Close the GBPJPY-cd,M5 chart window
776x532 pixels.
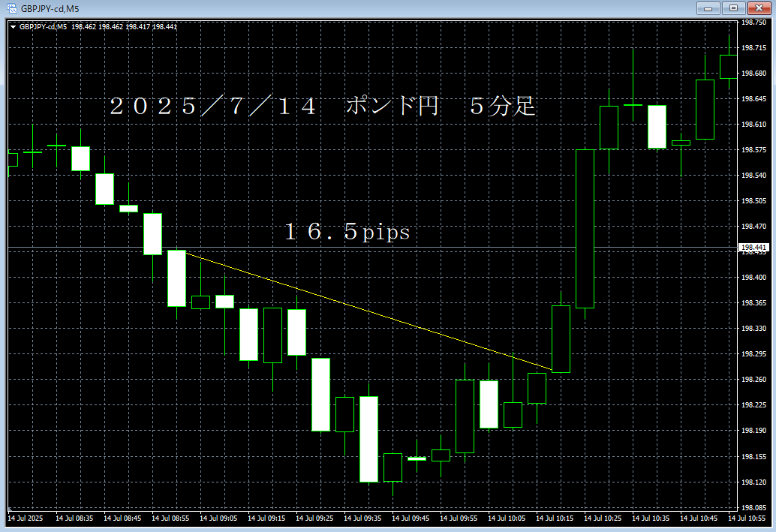(x=759, y=8)
